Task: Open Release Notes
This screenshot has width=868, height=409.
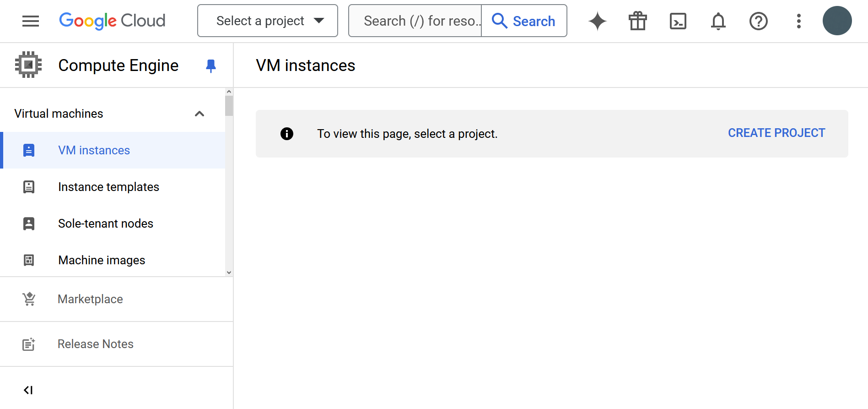Action: click(116, 344)
